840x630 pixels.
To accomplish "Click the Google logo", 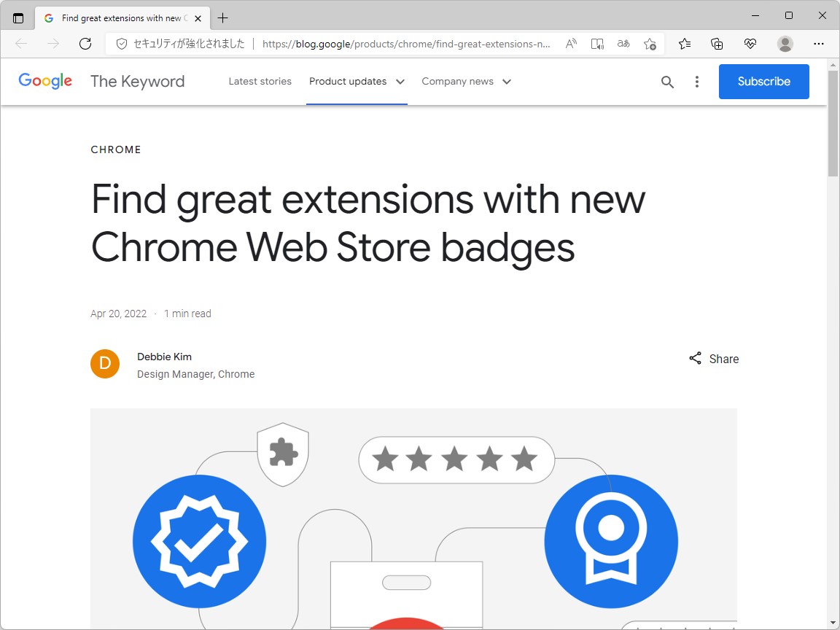I will (45, 81).
